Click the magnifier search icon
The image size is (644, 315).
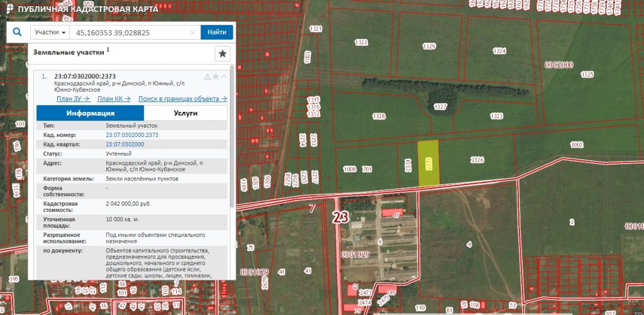tap(18, 32)
